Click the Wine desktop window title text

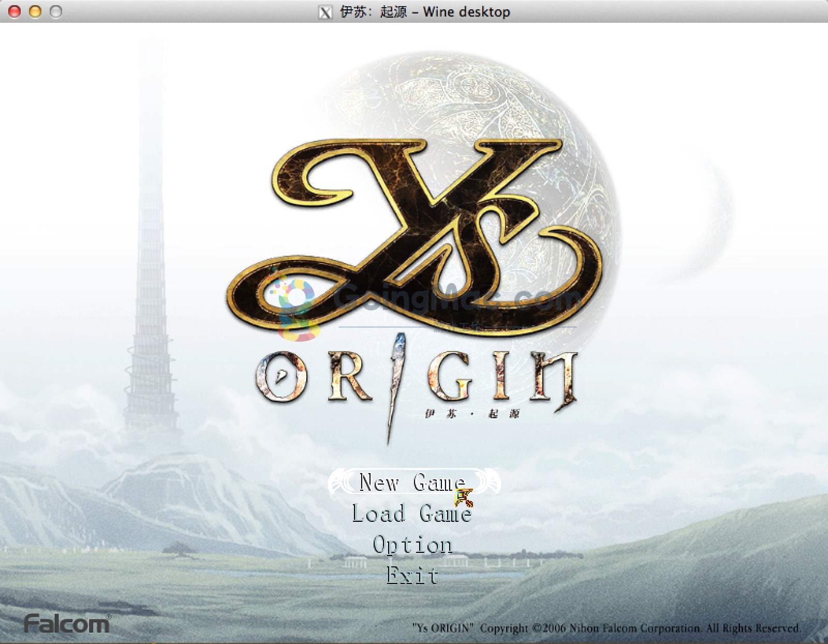coord(425,12)
